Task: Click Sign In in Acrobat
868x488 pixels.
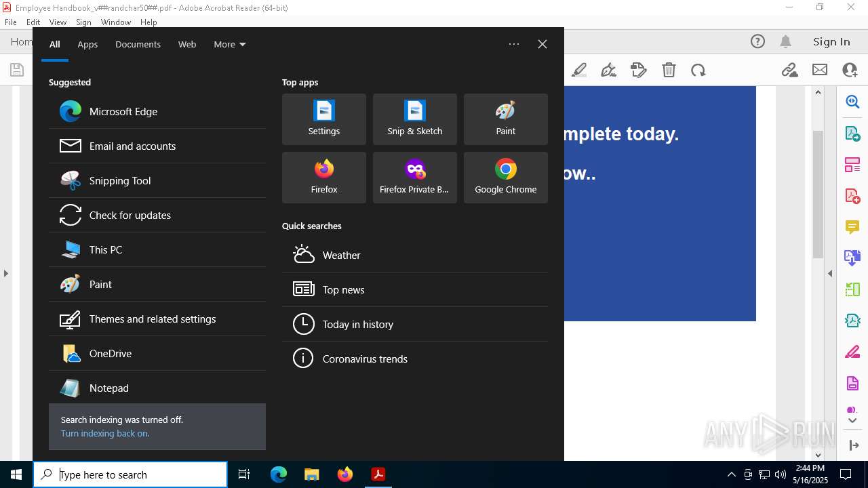Action: [831, 42]
